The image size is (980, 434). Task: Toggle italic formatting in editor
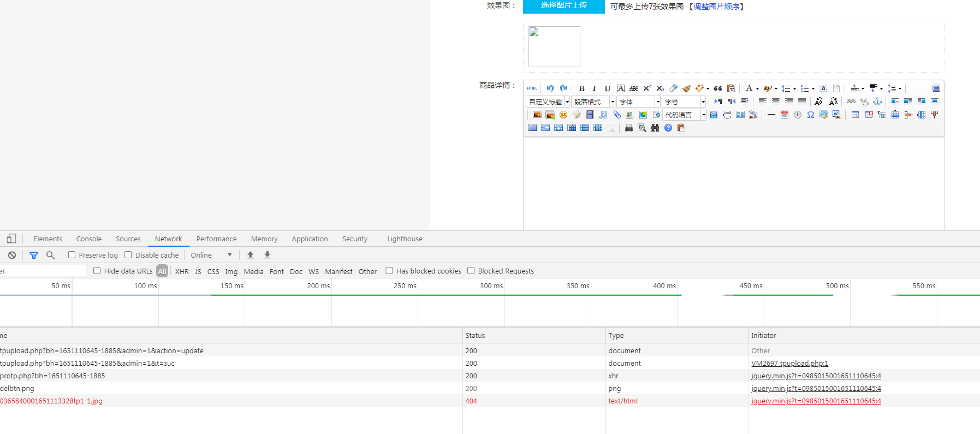click(x=595, y=88)
